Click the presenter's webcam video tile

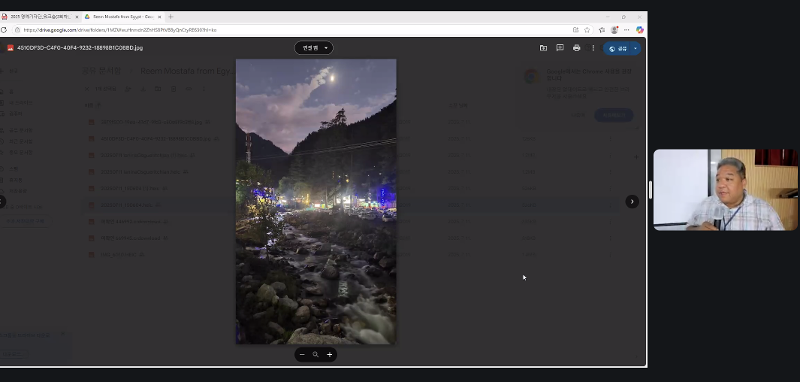coord(726,190)
